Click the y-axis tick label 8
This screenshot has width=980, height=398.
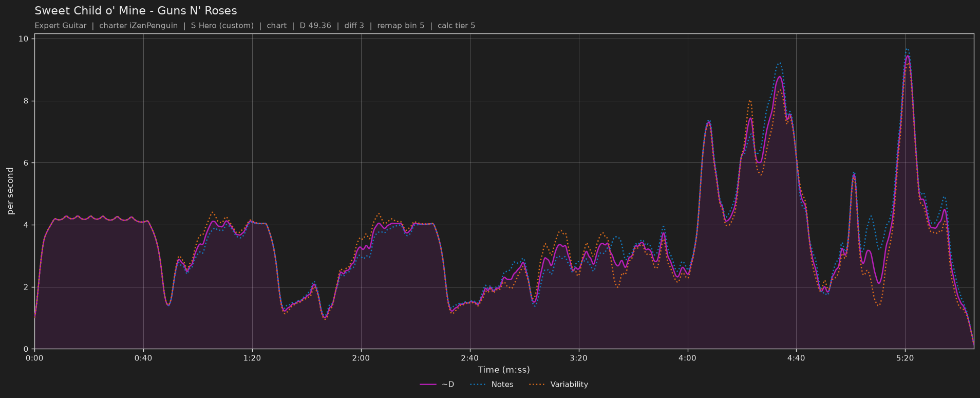(x=26, y=101)
